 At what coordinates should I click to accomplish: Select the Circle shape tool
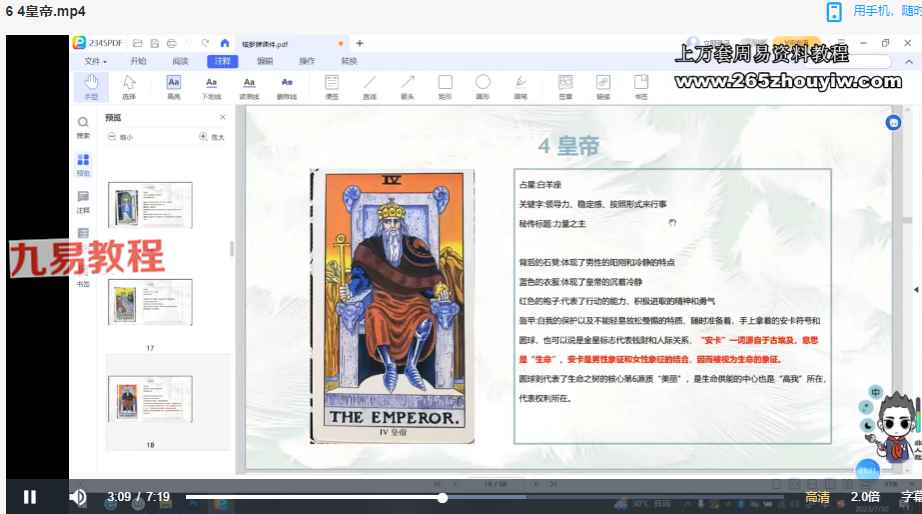(x=483, y=86)
